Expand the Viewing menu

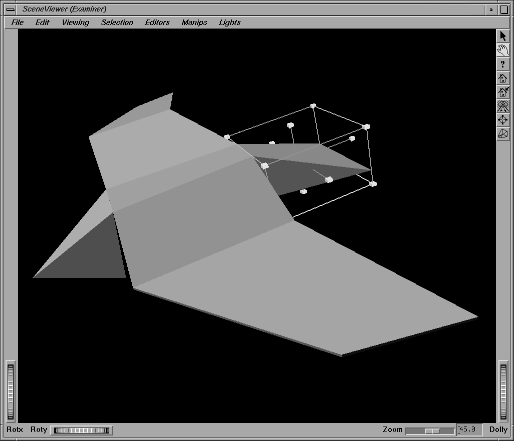pos(75,22)
